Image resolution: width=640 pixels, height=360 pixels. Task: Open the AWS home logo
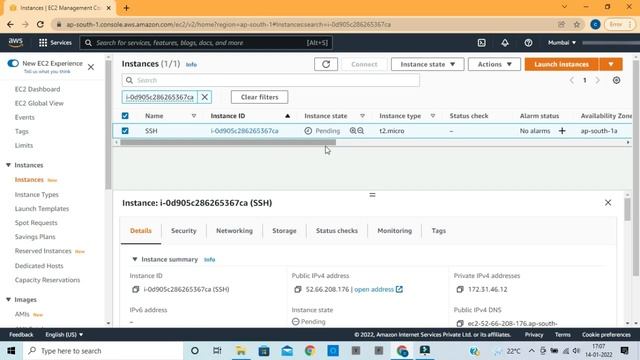click(16, 42)
